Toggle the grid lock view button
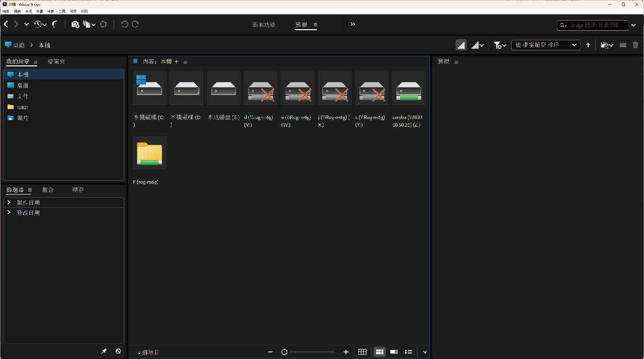644x359 pixels. [x=362, y=352]
